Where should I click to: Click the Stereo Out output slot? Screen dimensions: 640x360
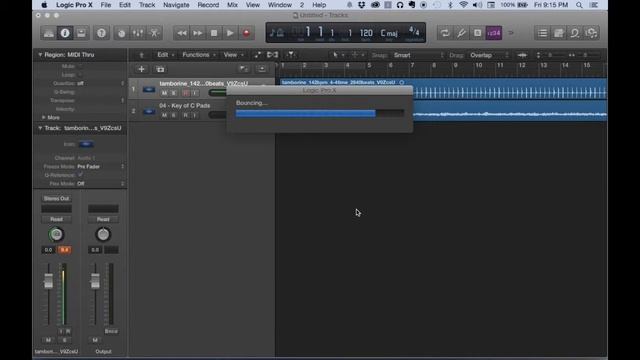56,198
